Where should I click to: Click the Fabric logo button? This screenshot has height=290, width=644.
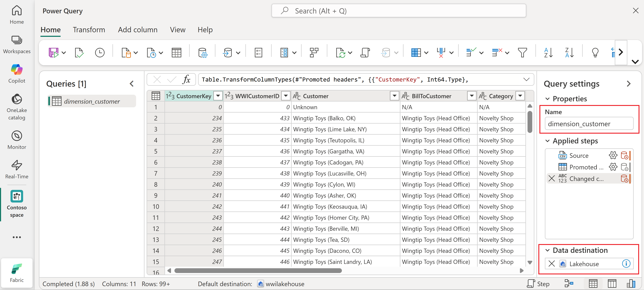pos(17,273)
